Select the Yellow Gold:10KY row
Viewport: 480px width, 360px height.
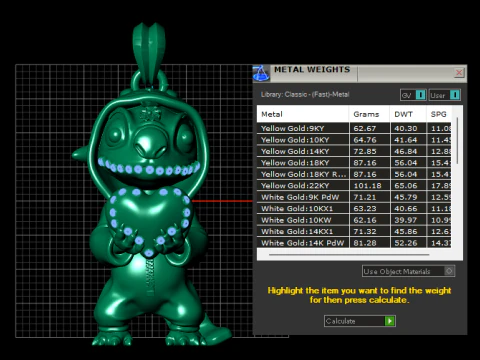click(354, 140)
